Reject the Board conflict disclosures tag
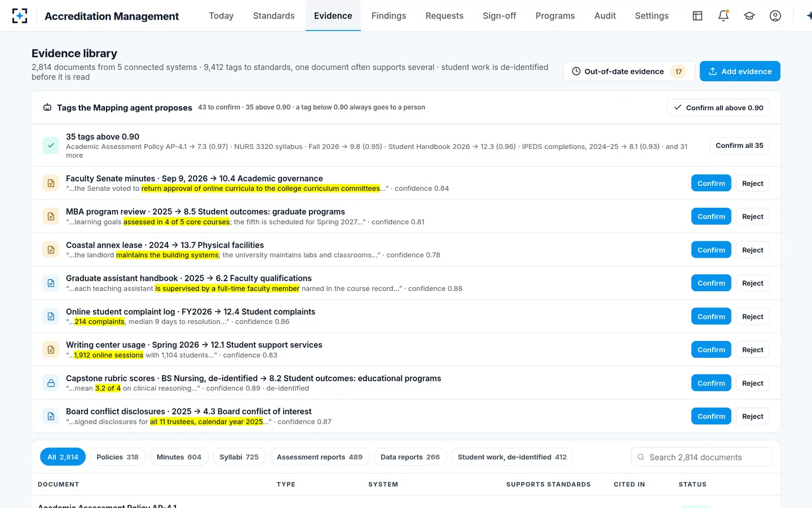The width and height of the screenshot is (812, 508). [753, 417]
